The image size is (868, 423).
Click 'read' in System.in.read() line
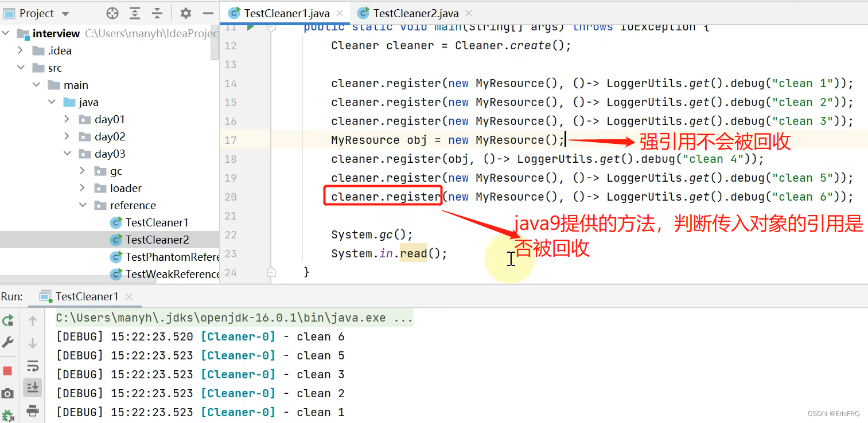(x=414, y=253)
